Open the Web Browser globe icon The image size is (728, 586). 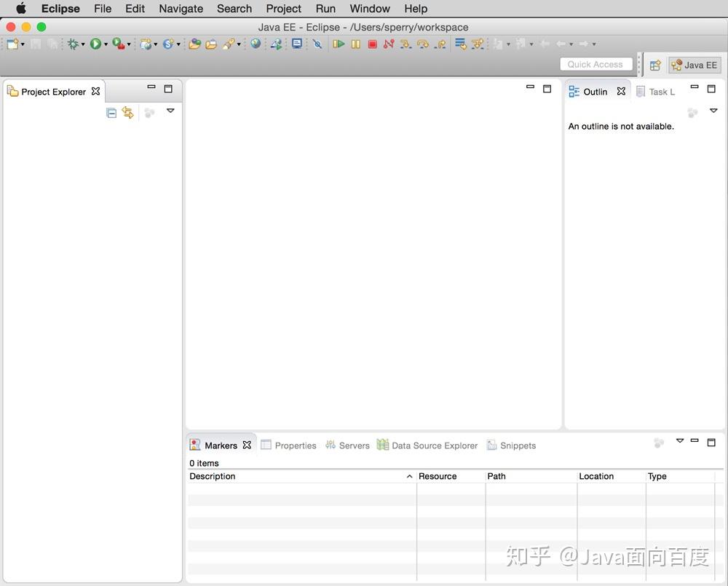(256, 44)
